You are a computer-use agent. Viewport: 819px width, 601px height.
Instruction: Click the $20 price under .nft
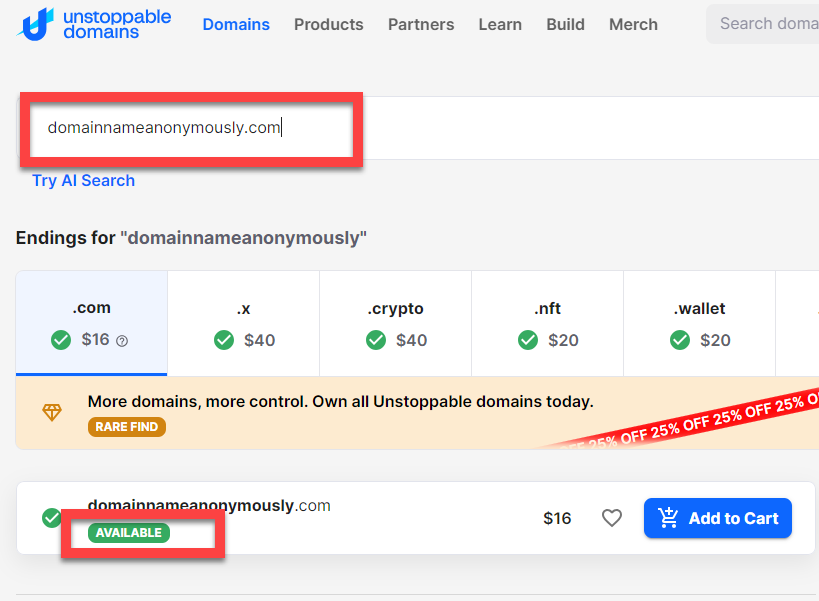pos(564,340)
